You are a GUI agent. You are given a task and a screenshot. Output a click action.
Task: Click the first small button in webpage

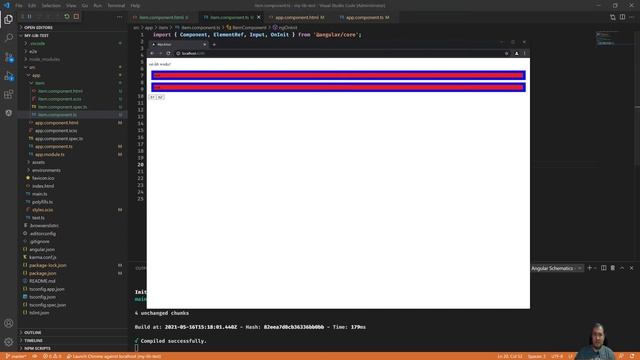(x=152, y=97)
